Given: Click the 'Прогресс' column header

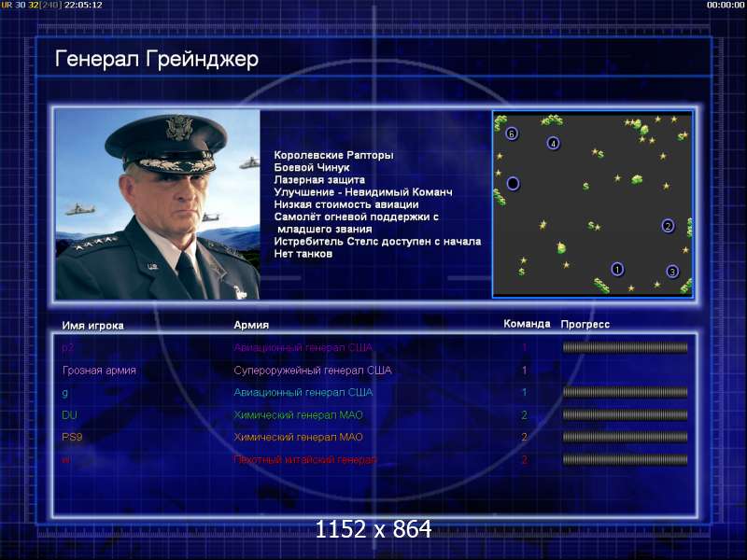Looking at the screenshot, I should (585, 324).
